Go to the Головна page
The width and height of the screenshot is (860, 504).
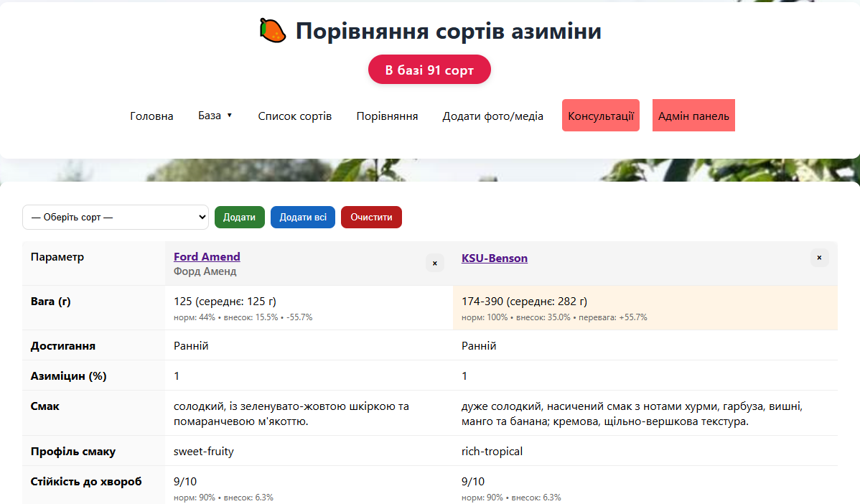click(x=151, y=116)
